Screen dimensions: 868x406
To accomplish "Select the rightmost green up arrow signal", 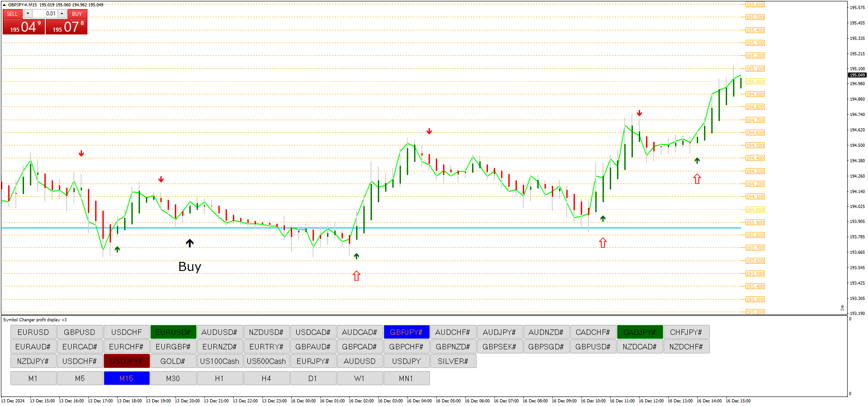I will click(697, 160).
